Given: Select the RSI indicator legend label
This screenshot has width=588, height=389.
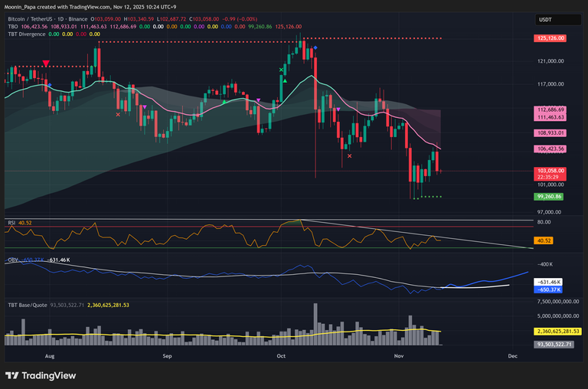Looking at the screenshot, I should pos(12,222).
